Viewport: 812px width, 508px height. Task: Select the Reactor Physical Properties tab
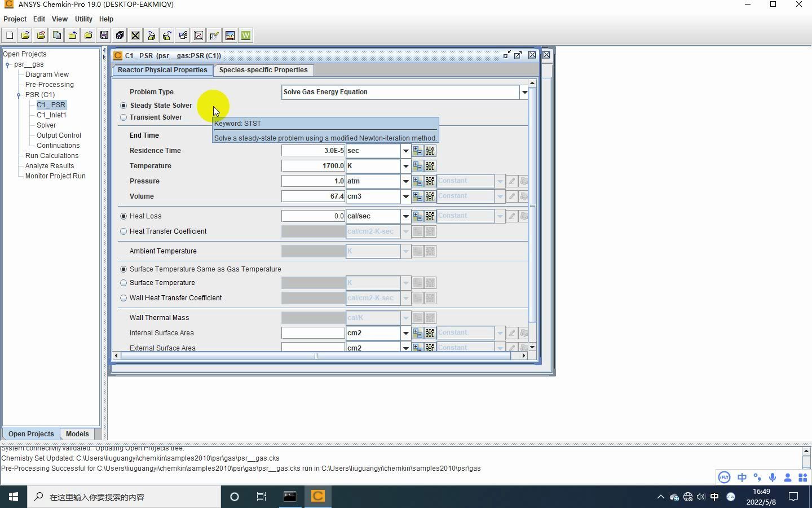pos(162,70)
